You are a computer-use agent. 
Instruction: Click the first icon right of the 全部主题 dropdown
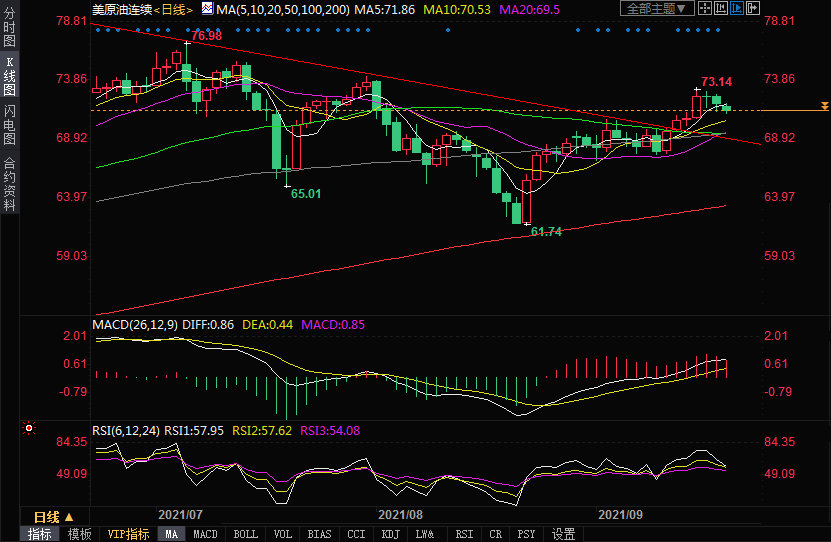tap(707, 9)
